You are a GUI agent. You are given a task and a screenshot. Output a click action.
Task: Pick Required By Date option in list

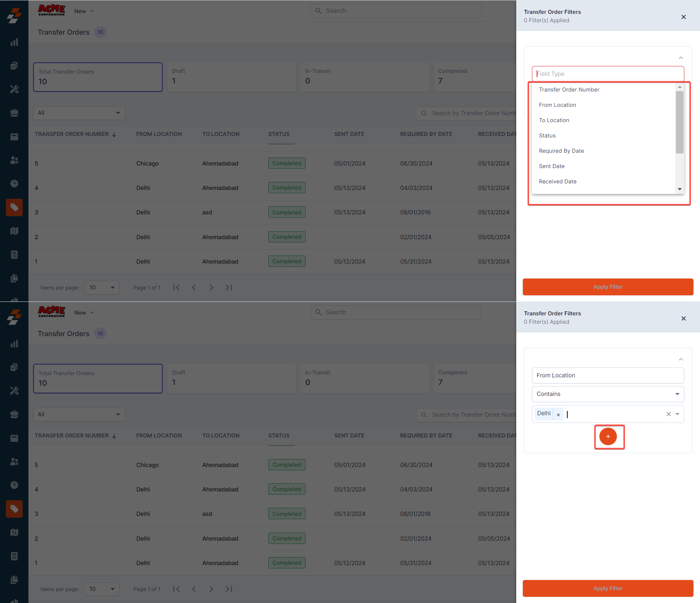pyautogui.click(x=561, y=151)
